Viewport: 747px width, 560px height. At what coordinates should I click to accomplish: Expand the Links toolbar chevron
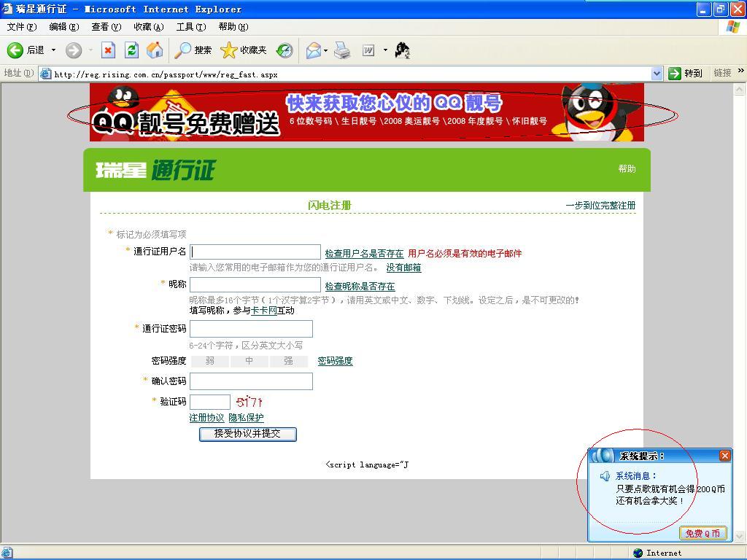coord(741,71)
